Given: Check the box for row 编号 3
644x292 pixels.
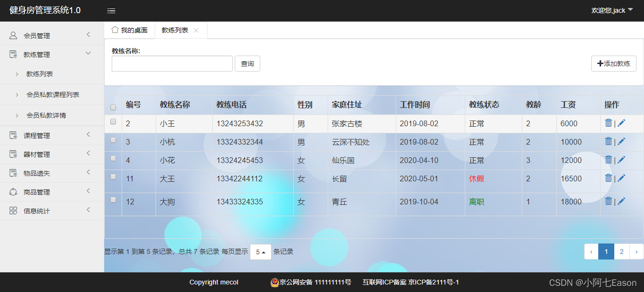Looking at the screenshot, I should 113,140.
